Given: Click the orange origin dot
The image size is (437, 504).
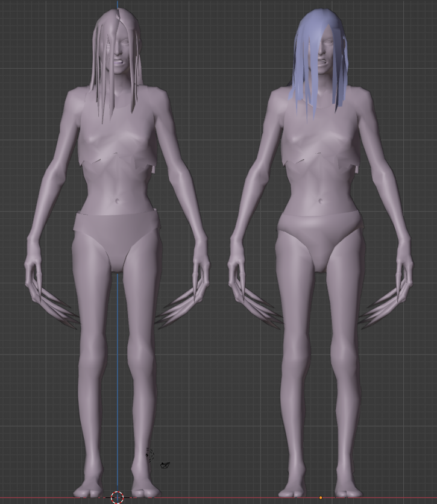Looking at the screenshot, I should [320, 497].
